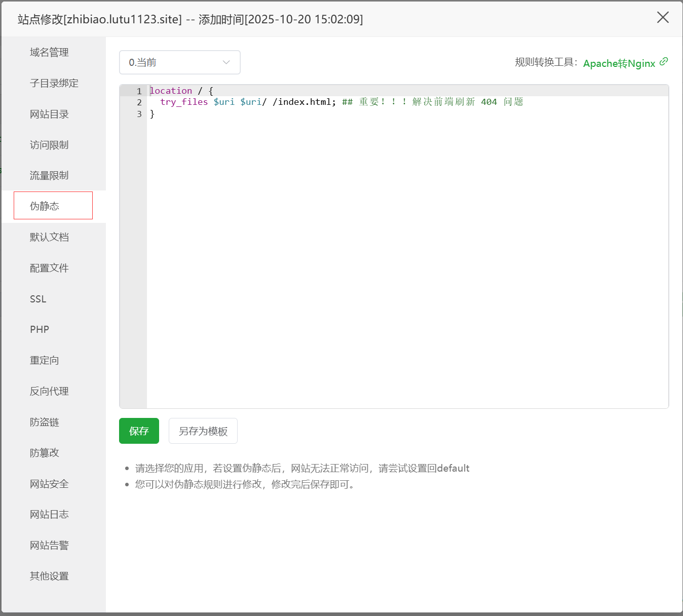This screenshot has width=683, height=616.
Task: Open 流量限制 menu item
Action: pos(49,175)
